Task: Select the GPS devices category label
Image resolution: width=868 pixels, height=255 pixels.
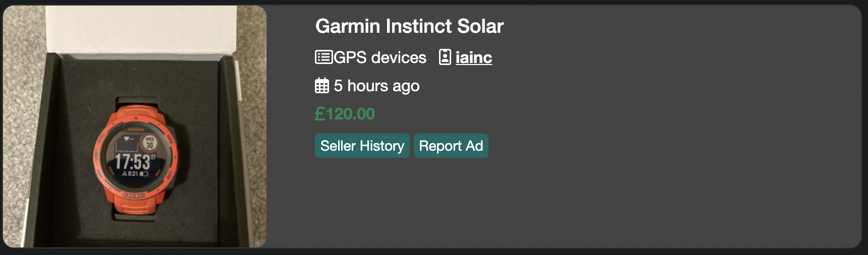Action: pyautogui.click(x=380, y=57)
